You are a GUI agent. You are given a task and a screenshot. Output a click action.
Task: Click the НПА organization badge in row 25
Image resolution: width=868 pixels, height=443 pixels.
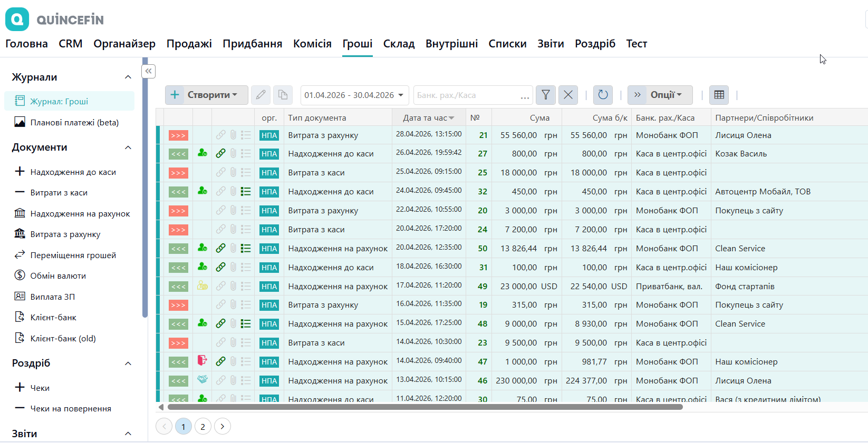pyautogui.click(x=269, y=173)
